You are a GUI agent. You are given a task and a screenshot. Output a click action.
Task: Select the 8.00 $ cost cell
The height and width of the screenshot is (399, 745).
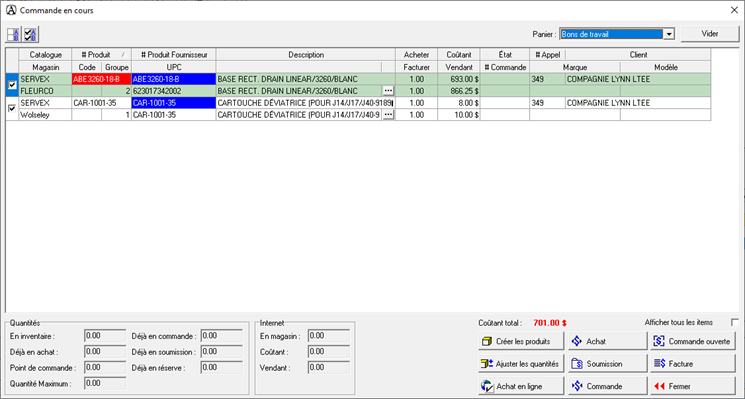459,103
